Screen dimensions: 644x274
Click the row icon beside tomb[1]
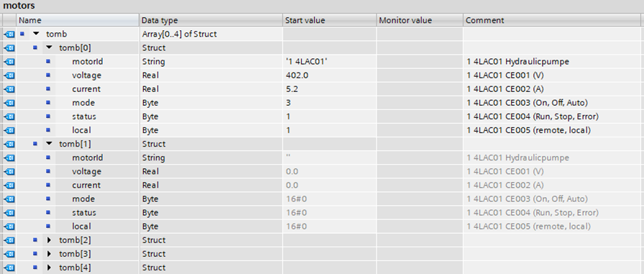9,144
